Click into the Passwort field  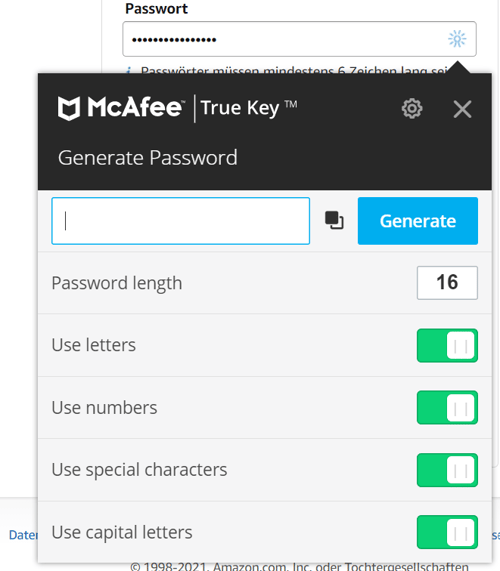(x=299, y=39)
